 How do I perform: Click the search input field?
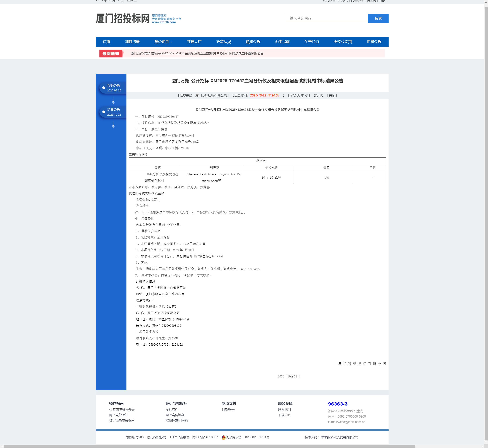[x=326, y=18]
